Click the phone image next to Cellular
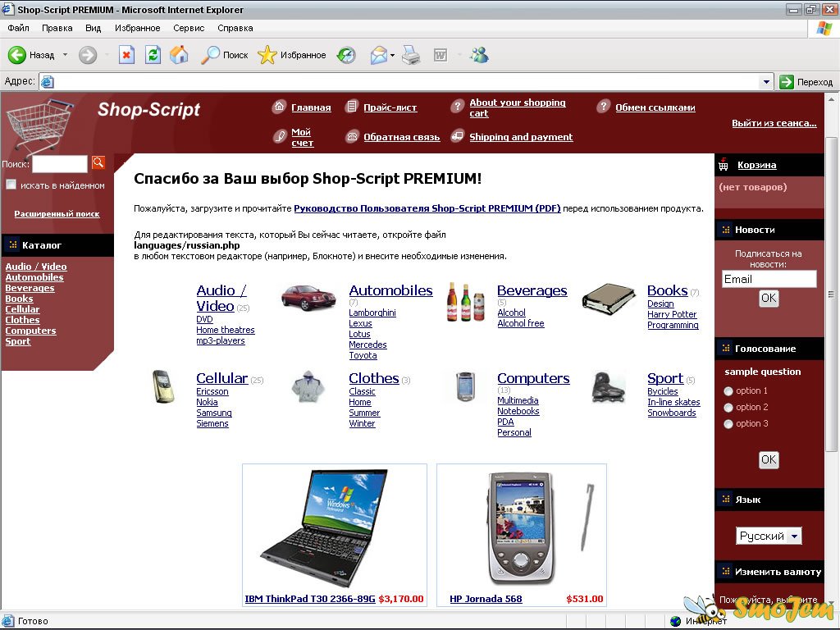This screenshot has width=840, height=630. tap(163, 386)
